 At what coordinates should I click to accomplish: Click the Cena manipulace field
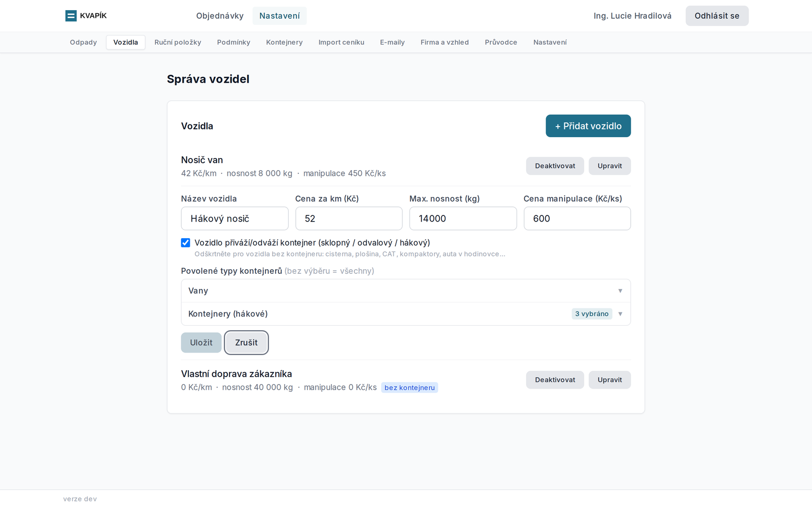[x=577, y=218]
